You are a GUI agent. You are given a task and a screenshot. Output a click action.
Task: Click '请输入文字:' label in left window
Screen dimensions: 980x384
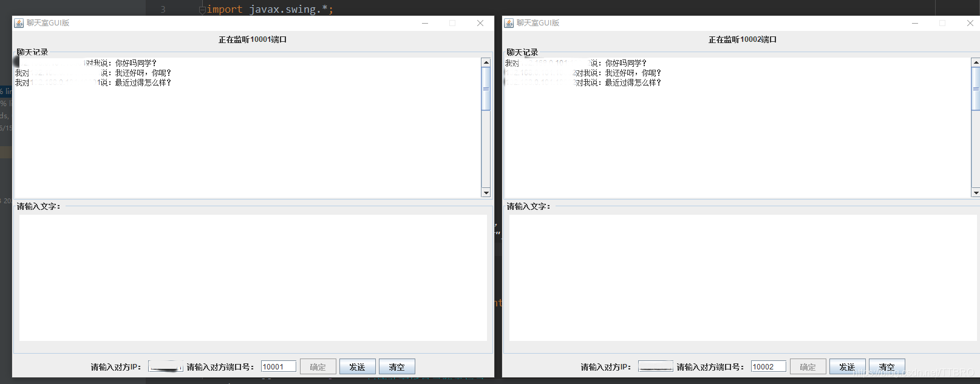[x=39, y=206]
